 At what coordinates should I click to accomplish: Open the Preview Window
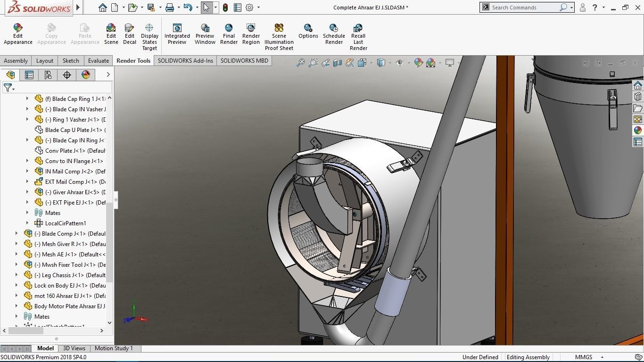pyautogui.click(x=205, y=34)
